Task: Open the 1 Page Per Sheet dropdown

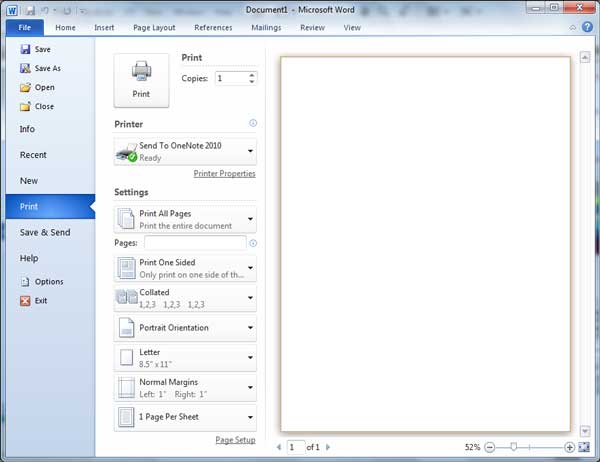Action: (185, 418)
